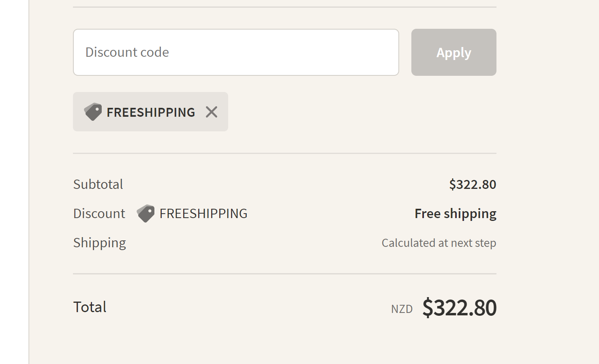This screenshot has width=599, height=364.
Task: Click the Apply button label text
Action: tap(454, 52)
